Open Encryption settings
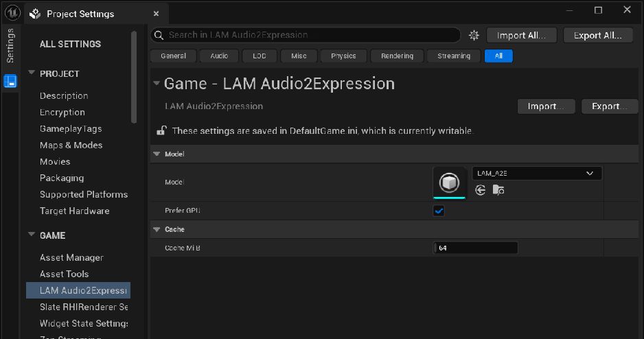 [62, 112]
